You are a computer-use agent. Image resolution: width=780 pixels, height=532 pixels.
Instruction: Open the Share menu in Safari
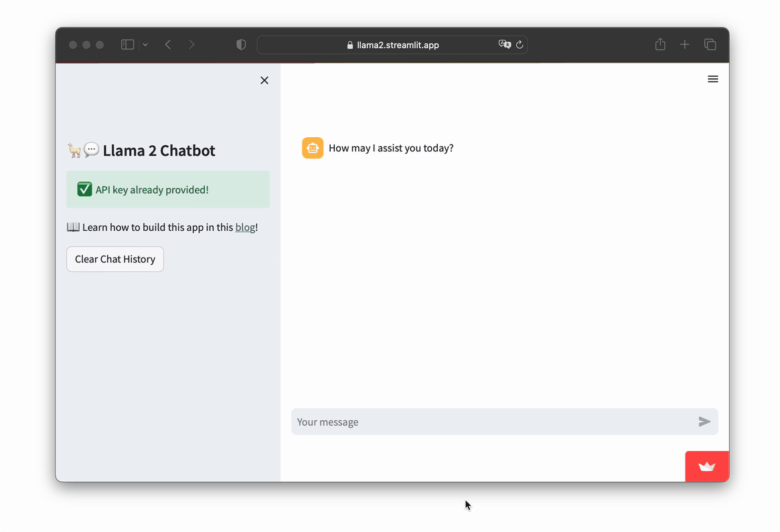[660, 44]
